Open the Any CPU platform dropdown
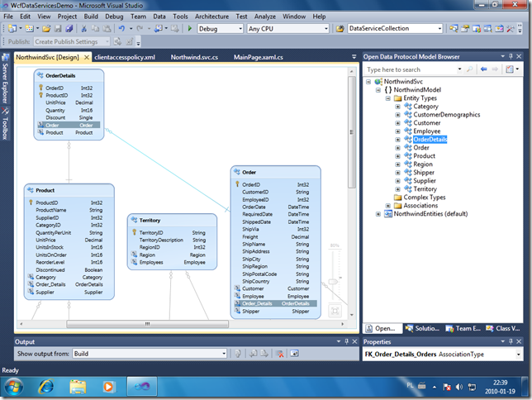 [325, 29]
